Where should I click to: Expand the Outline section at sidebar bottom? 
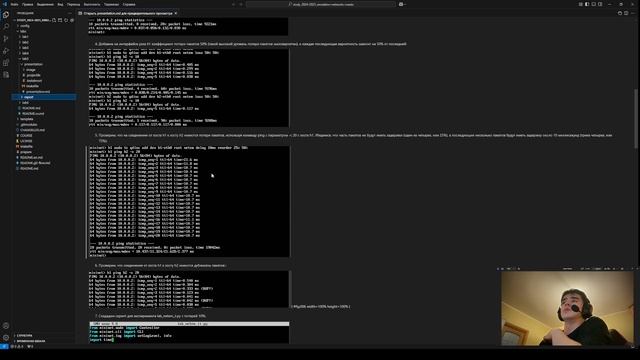(x=24, y=336)
